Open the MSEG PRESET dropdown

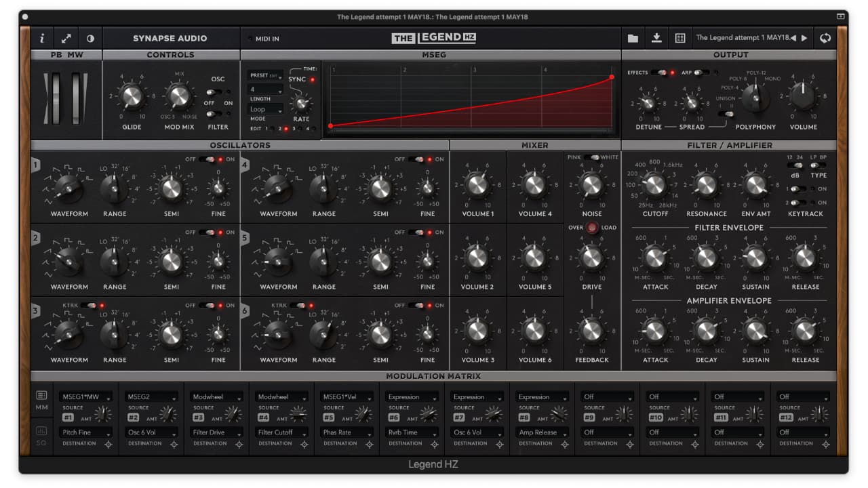click(x=265, y=76)
